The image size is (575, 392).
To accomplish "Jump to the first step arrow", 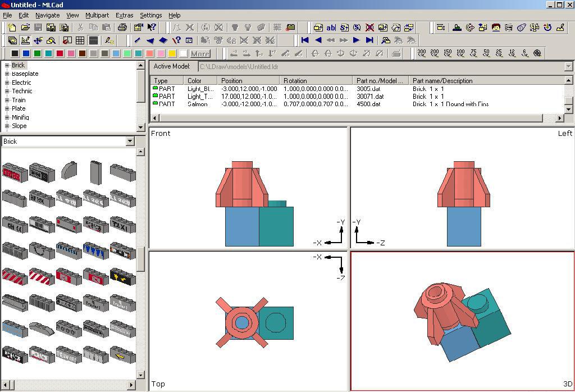I will click(x=305, y=40).
